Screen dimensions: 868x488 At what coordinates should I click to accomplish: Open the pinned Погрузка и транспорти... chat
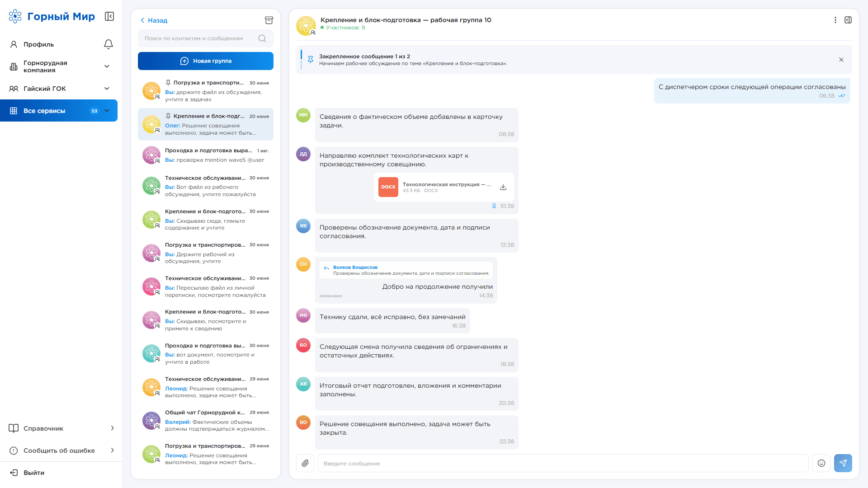[206, 91]
